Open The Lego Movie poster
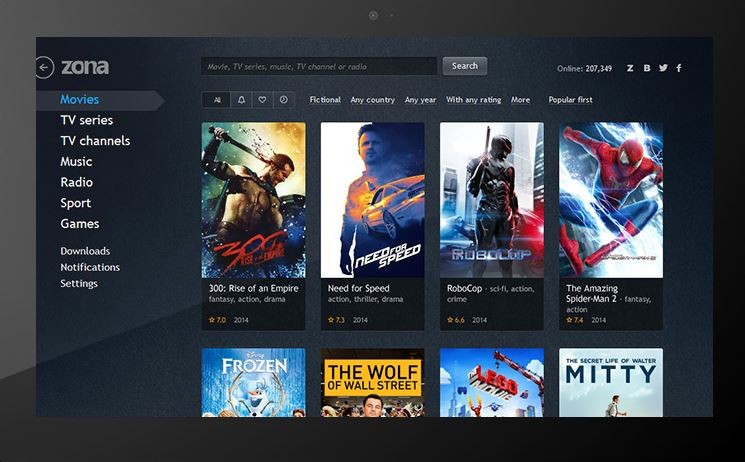 (492, 383)
